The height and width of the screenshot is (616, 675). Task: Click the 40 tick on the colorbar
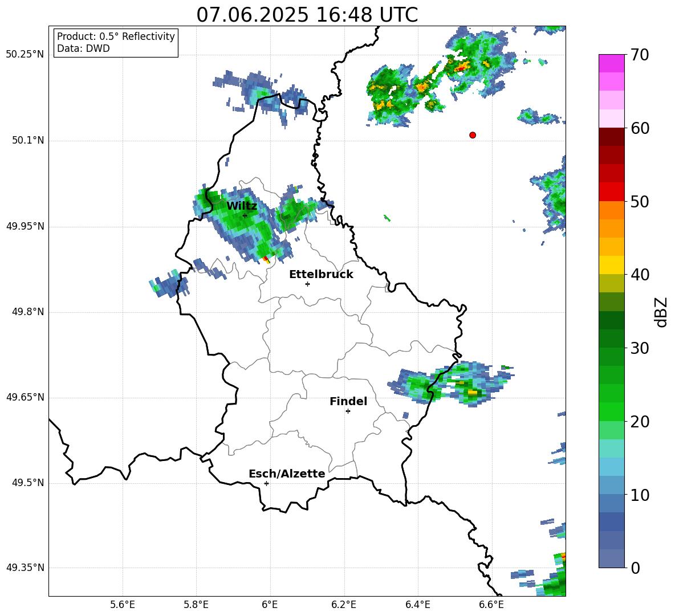[640, 275]
